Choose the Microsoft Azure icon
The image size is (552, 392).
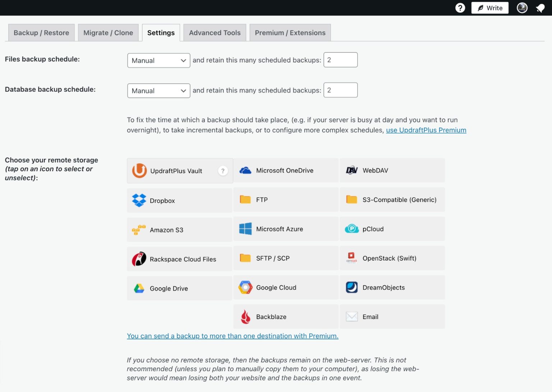[245, 229]
